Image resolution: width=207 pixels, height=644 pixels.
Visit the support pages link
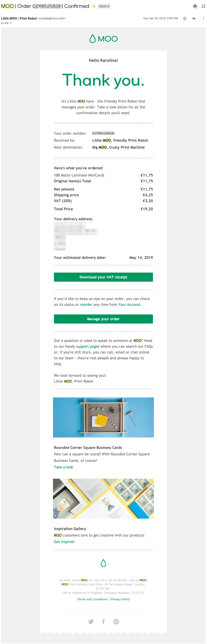click(x=88, y=346)
